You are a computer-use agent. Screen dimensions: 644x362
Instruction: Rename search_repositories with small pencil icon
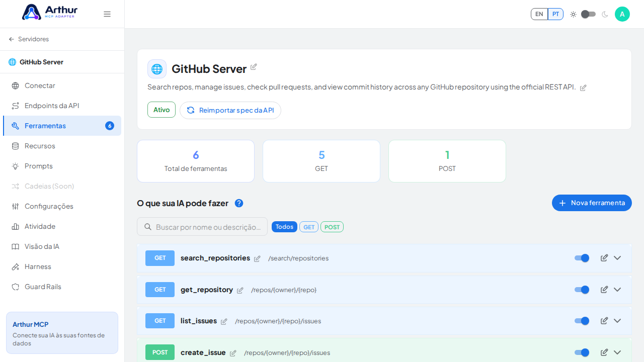pyautogui.click(x=257, y=258)
